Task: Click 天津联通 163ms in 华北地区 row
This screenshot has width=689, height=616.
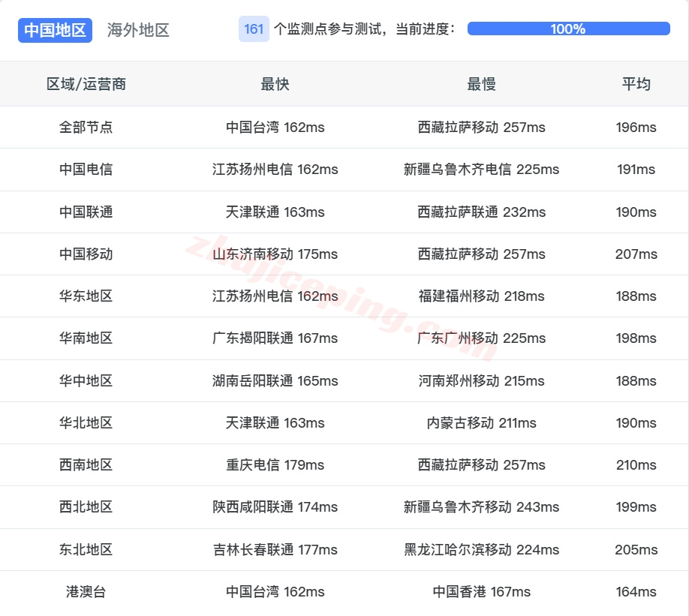Action: click(x=275, y=422)
